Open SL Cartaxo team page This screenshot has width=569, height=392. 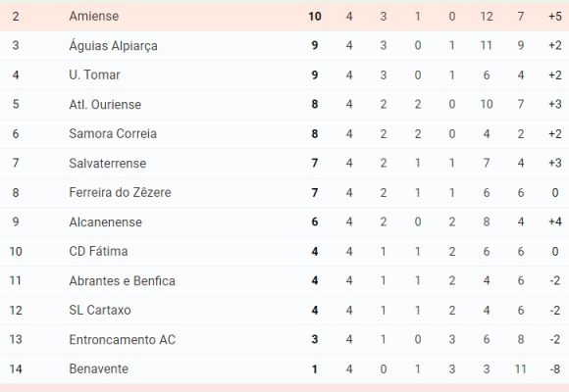(100, 310)
